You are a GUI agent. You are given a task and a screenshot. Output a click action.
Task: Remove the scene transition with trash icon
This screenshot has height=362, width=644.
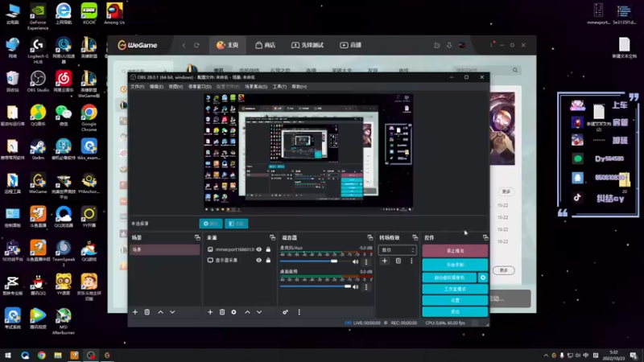(398, 261)
